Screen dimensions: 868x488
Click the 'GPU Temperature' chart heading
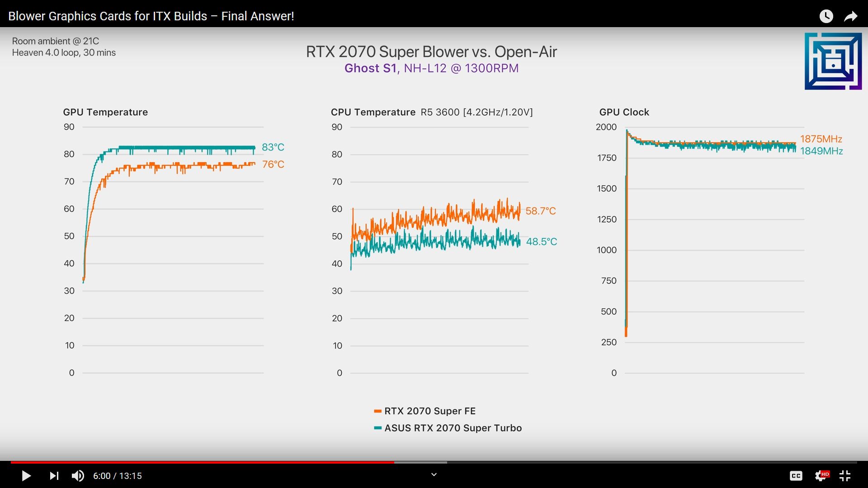(x=105, y=112)
